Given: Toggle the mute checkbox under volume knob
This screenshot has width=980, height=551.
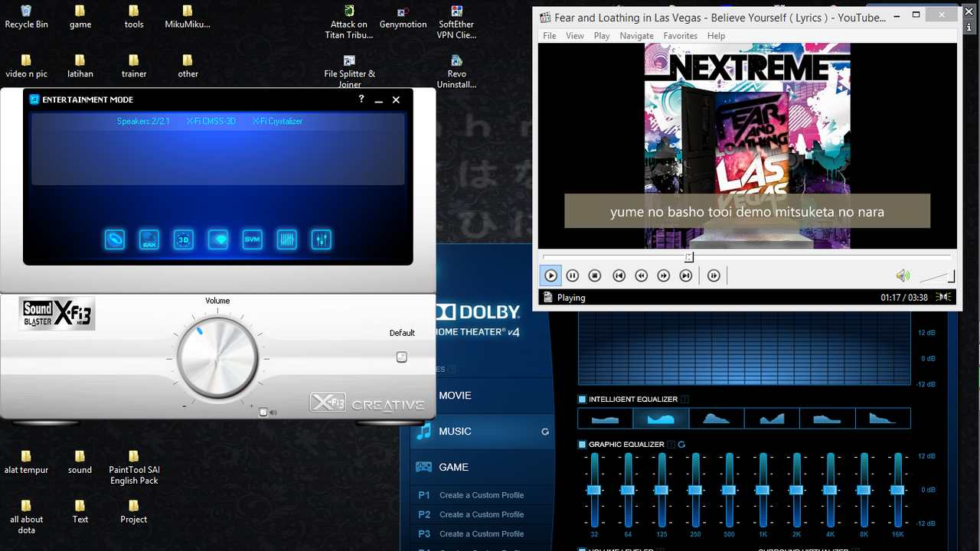Looking at the screenshot, I should (263, 412).
